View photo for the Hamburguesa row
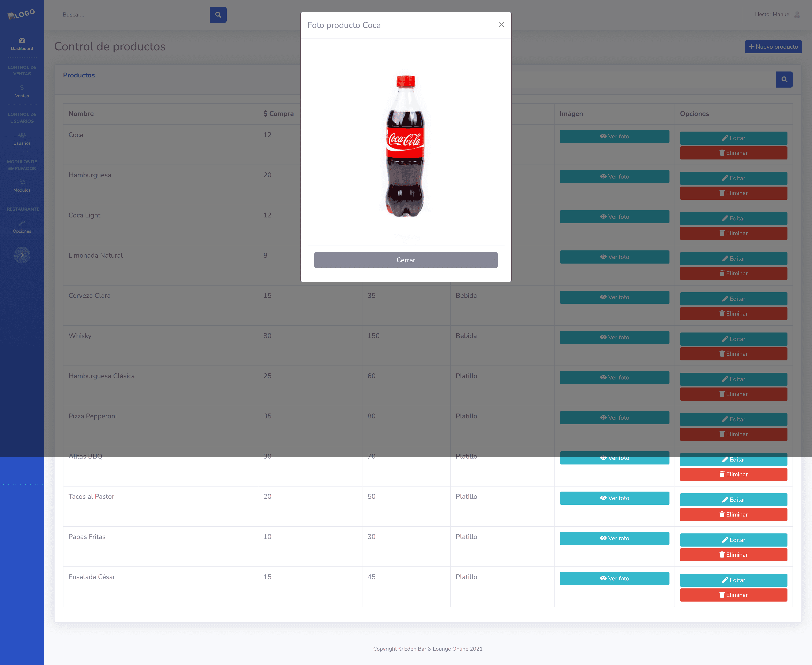 pyautogui.click(x=614, y=177)
